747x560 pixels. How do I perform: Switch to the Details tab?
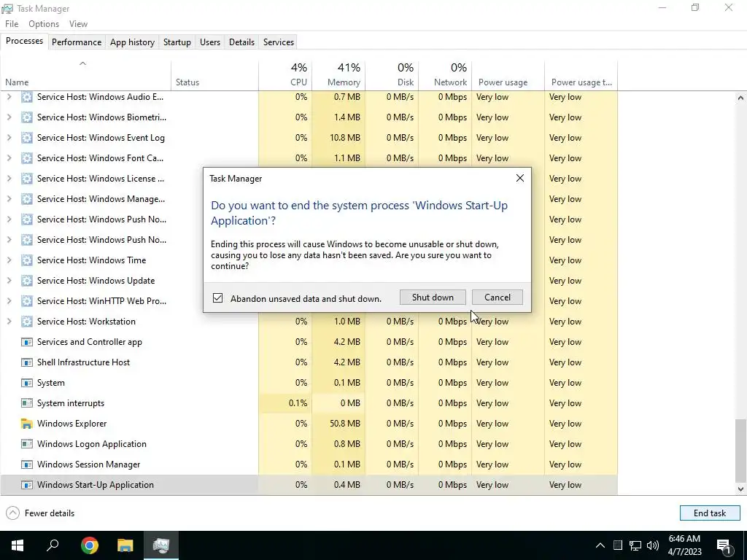241,42
